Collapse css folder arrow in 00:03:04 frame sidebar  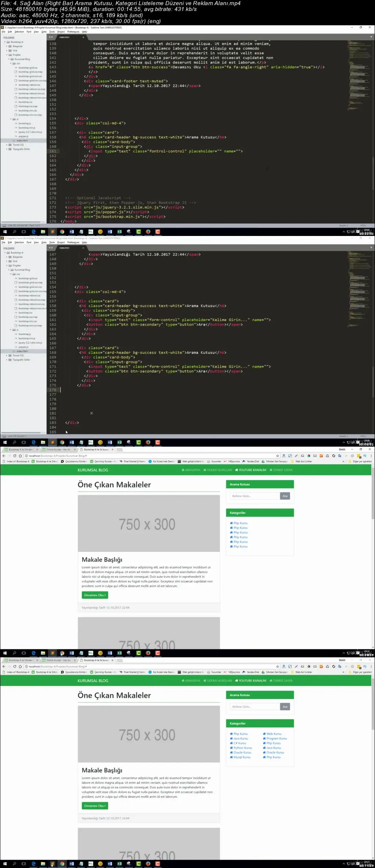[x=11, y=63]
